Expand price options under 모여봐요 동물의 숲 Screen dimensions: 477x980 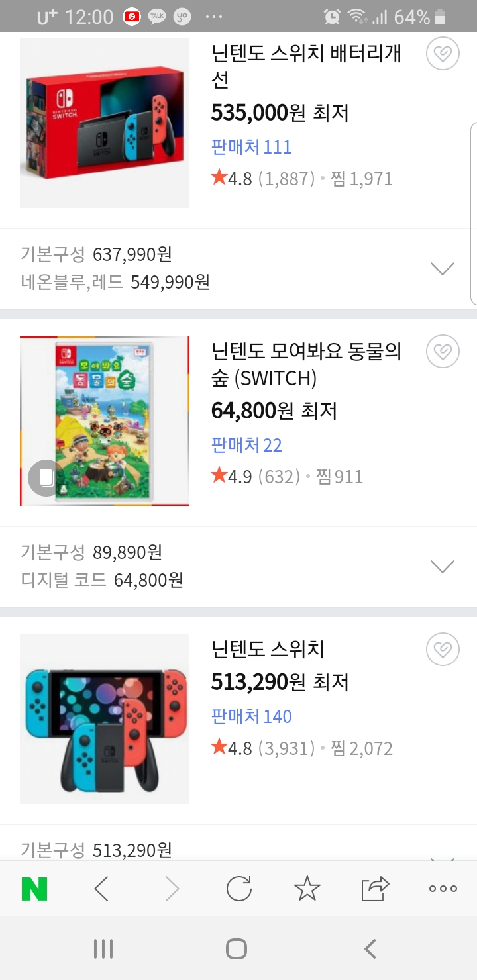(x=442, y=566)
